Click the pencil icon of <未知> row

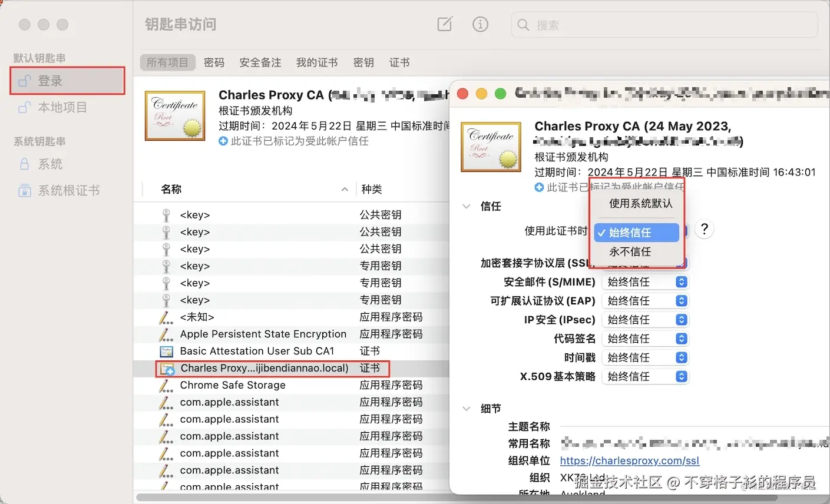pos(166,317)
